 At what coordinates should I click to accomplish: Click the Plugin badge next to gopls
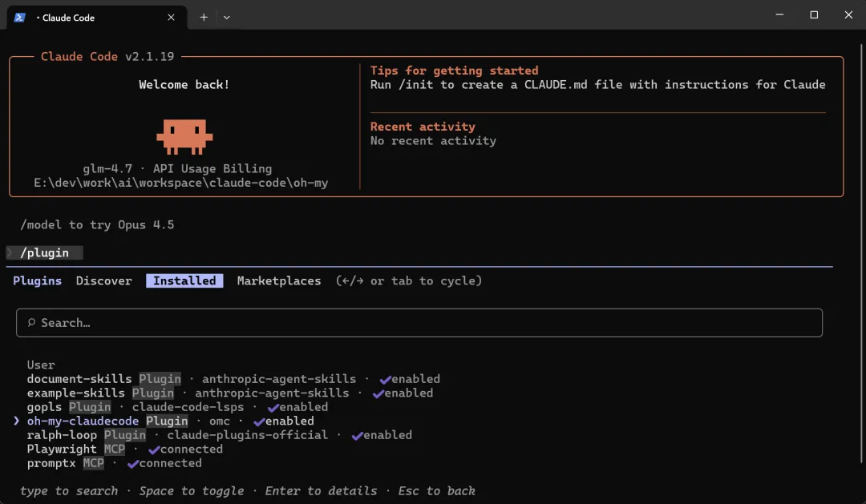[90, 407]
